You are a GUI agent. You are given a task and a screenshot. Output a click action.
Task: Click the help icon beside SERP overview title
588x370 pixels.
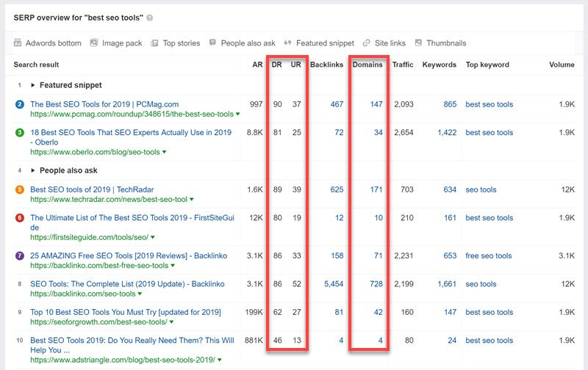[150, 17]
